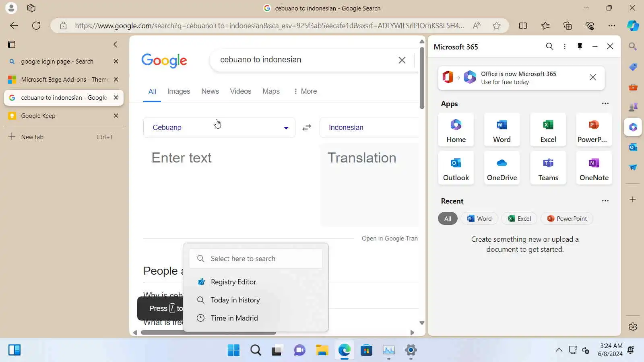644x362 pixels.
Task: Show hidden system tray icons
Action: pyautogui.click(x=559, y=350)
